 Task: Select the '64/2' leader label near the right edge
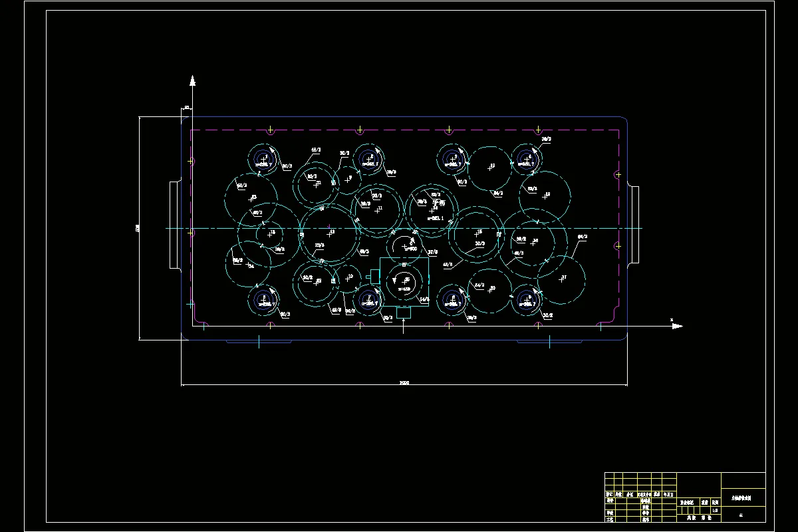pos(583,237)
